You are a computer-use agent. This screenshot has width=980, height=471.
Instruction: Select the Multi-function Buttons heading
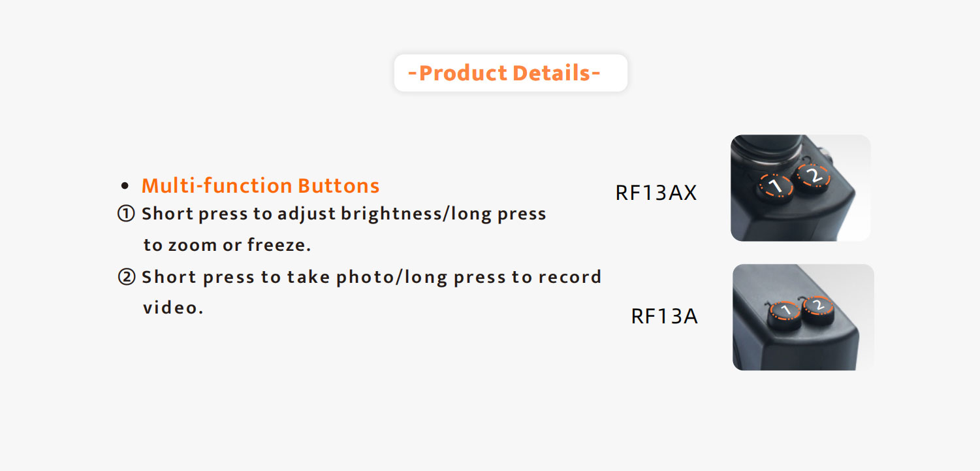click(261, 186)
